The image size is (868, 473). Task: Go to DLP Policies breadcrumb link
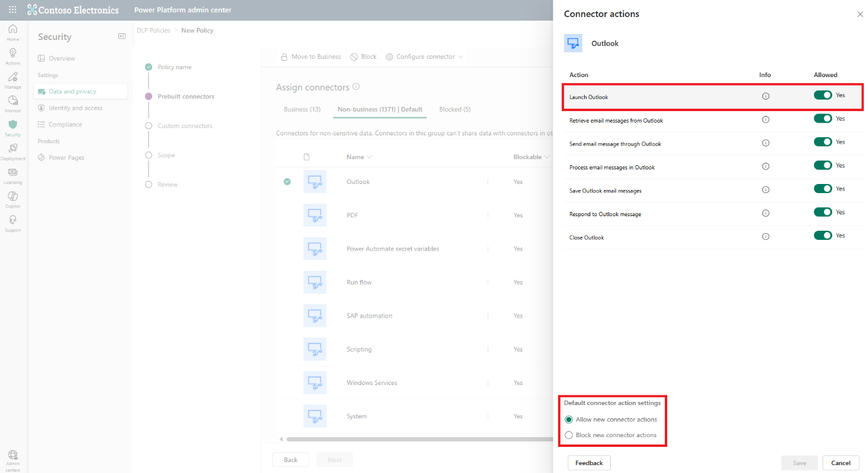coord(153,30)
